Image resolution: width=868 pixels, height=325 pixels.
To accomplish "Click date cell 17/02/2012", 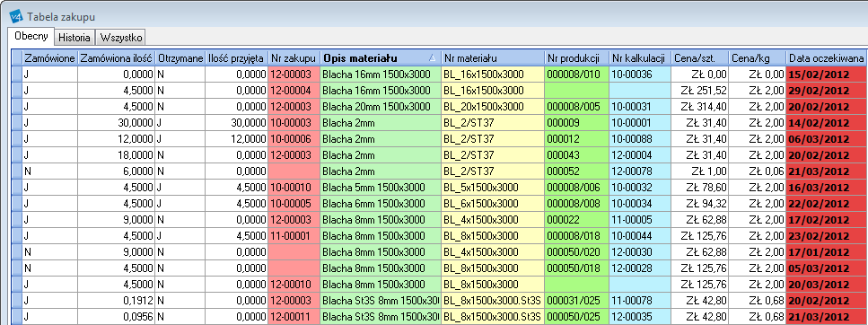I will (827, 219).
